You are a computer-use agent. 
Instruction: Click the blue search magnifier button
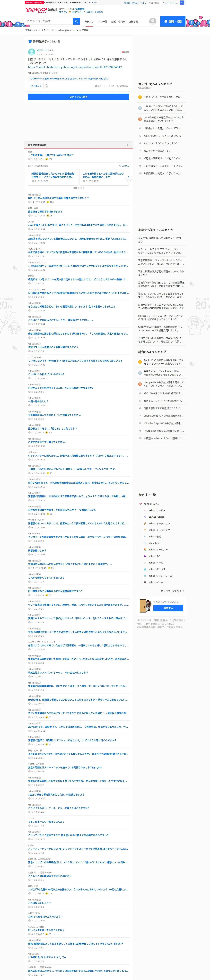click(76, 21)
